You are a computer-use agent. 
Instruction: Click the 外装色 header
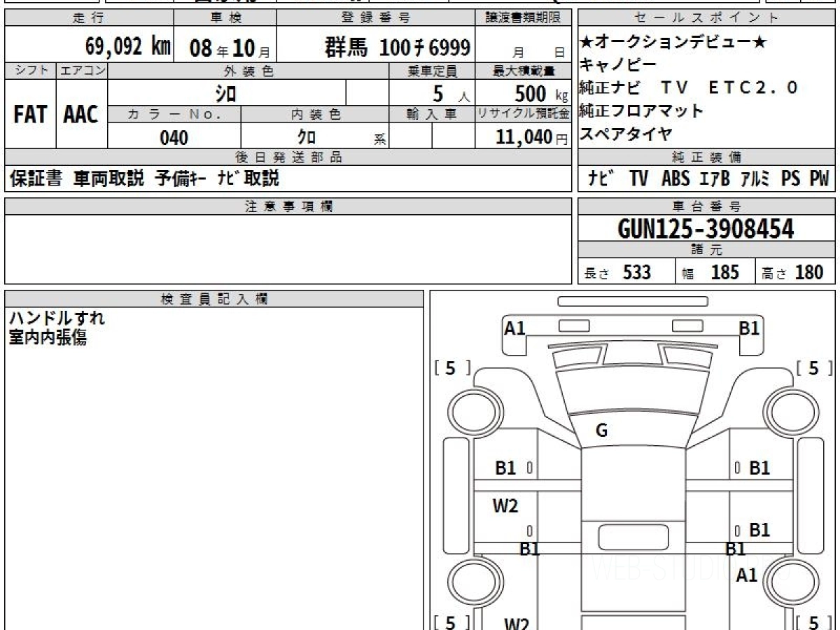248,71
